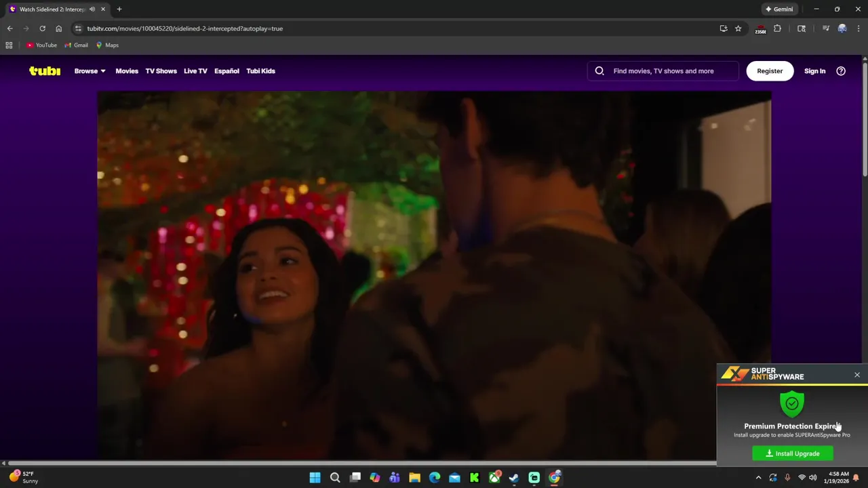Open the weather widget showing 52°F Sunny
Image resolution: width=868 pixels, height=488 pixels.
[24, 477]
